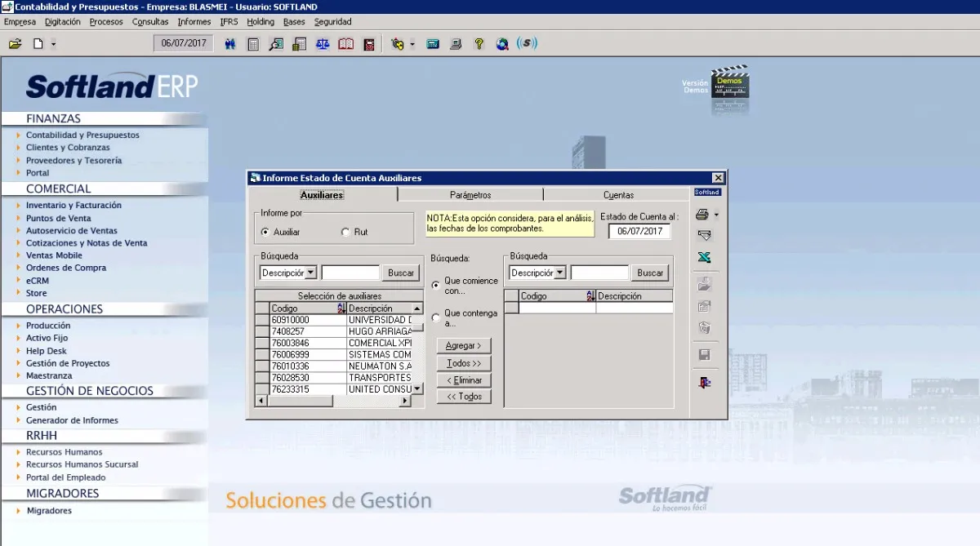This screenshot has height=546, width=980.
Task: Open the Holding menu
Action: point(261,22)
